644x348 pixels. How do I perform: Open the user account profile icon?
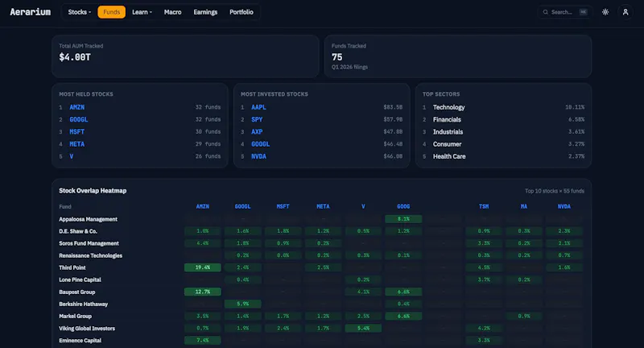click(x=625, y=12)
